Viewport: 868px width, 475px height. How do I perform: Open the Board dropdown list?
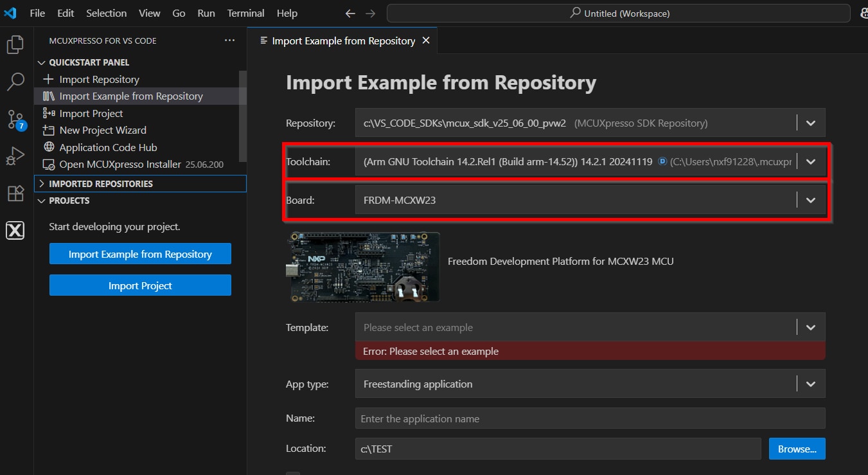point(810,200)
